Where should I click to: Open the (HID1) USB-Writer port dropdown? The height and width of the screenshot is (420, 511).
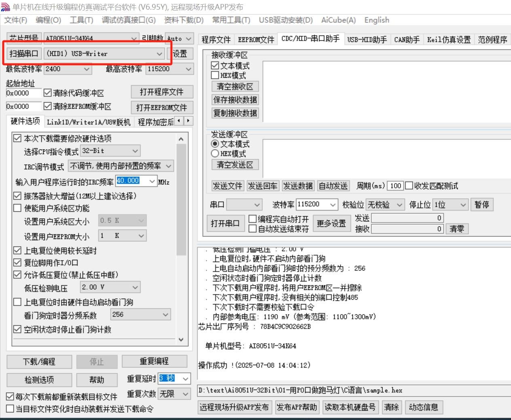pyautogui.click(x=103, y=54)
